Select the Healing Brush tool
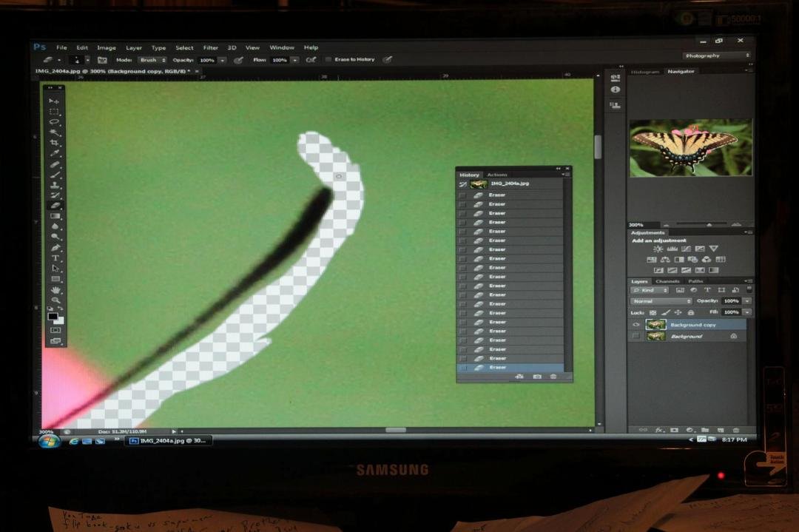Screen dimensions: 799x532 54,164
